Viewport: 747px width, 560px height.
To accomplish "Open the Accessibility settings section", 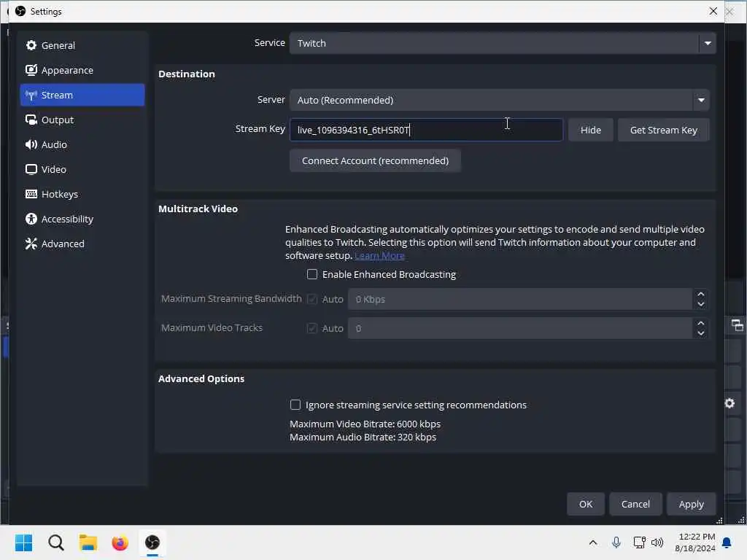I will click(82, 219).
